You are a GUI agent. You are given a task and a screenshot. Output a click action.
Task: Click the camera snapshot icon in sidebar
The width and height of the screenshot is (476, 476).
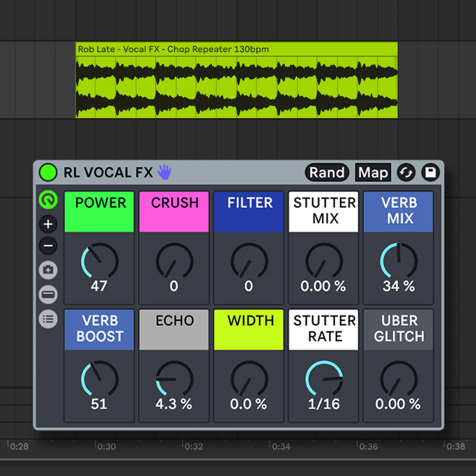tap(48, 270)
